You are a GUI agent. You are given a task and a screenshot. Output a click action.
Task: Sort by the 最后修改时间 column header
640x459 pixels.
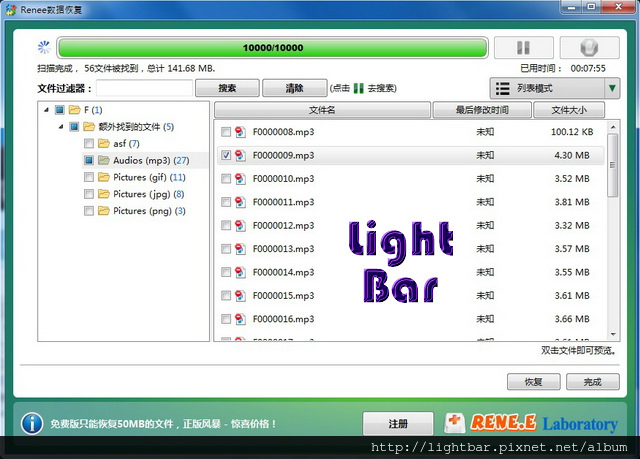pyautogui.click(x=482, y=110)
